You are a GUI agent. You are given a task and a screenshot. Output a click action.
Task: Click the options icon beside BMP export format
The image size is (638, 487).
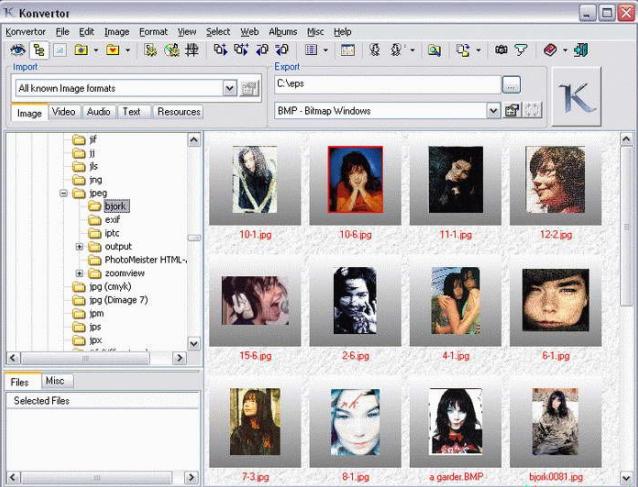[x=512, y=110]
